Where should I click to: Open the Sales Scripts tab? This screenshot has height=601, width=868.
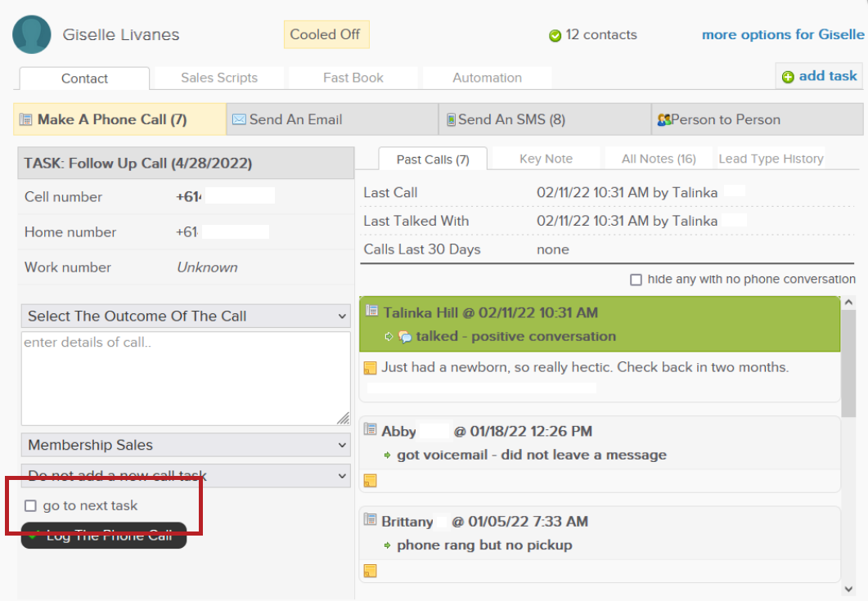pos(219,78)
